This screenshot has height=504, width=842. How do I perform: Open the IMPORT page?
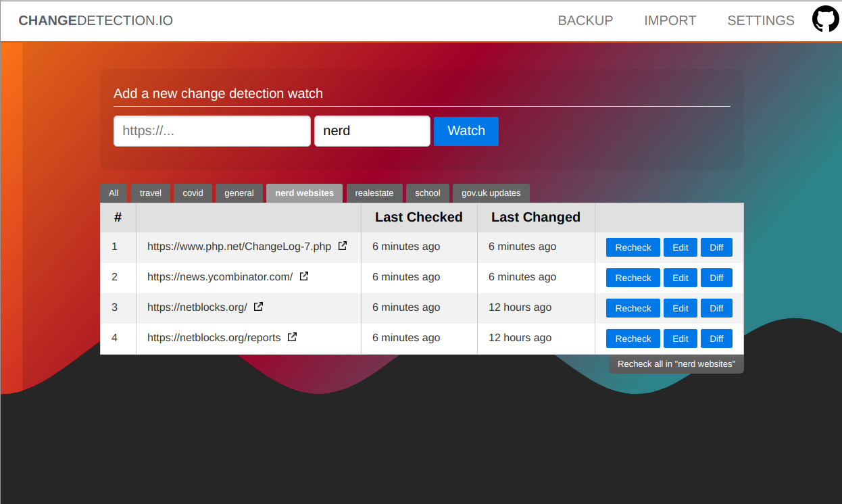(x=670, y=21)
